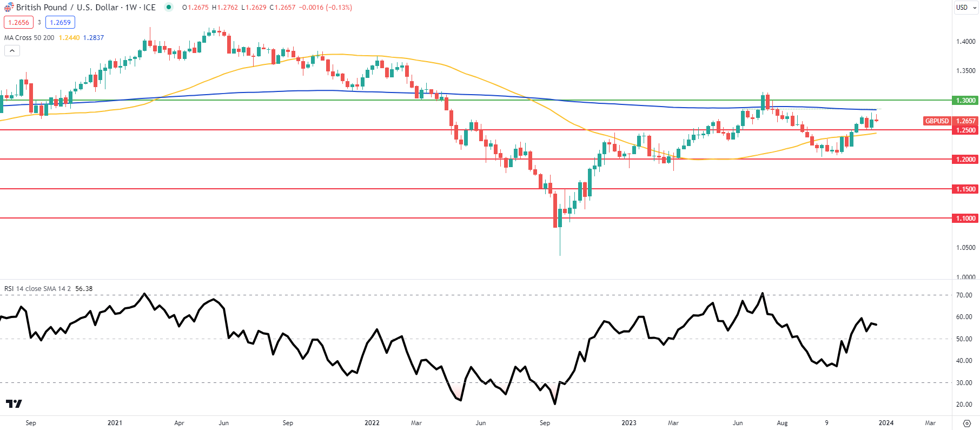
Task: Click the 2023 label on time axis
Action: [629, 423]
